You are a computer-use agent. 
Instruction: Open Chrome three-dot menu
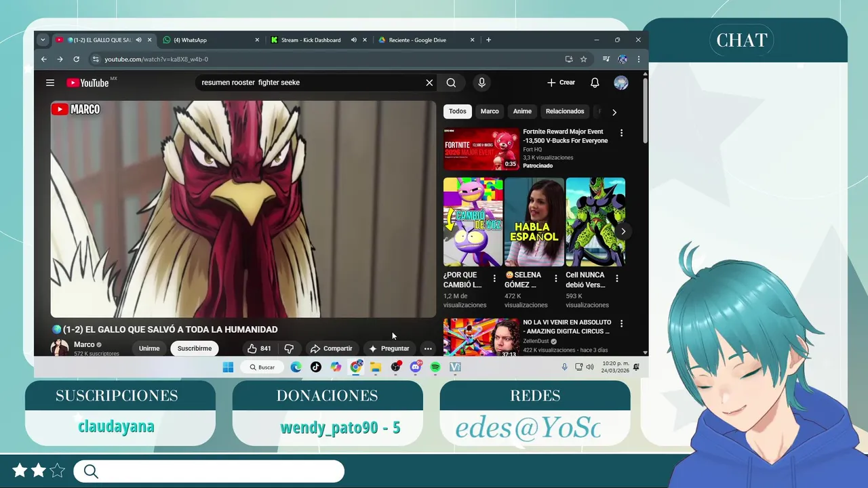tap(638, 59)
